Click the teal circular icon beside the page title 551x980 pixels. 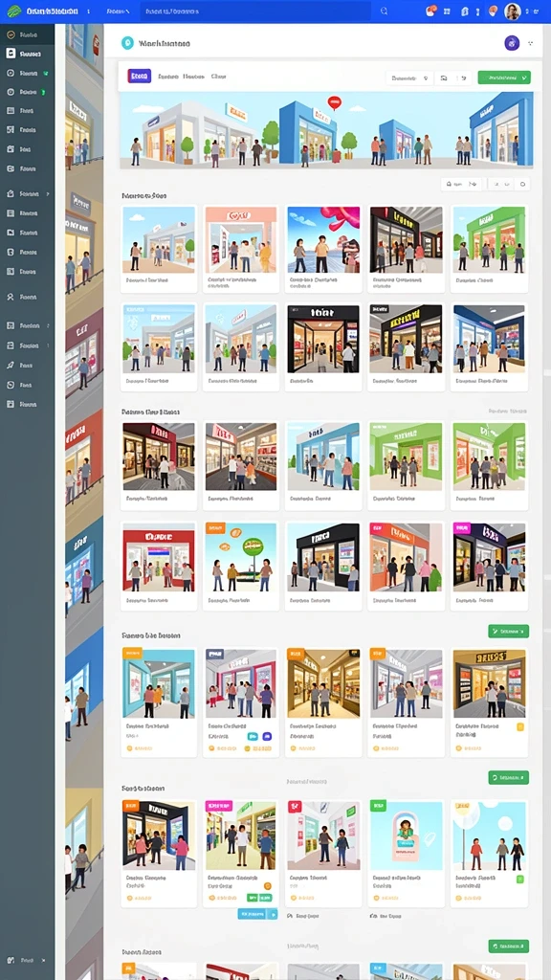tap(127, 43)
